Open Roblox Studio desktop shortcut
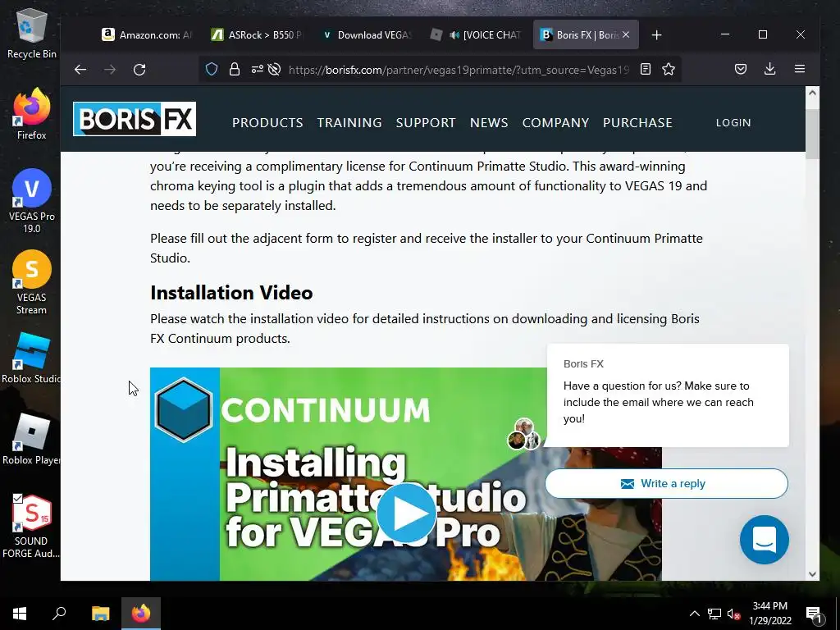The image size is (840, 630). [32, 358]
